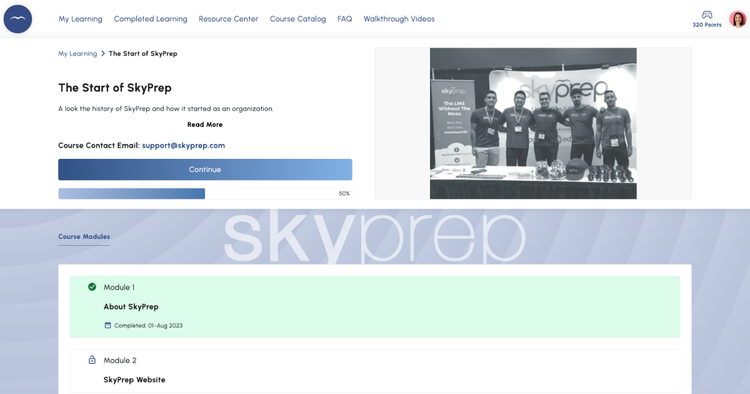Browse the Course Catalog

[298, 19]
